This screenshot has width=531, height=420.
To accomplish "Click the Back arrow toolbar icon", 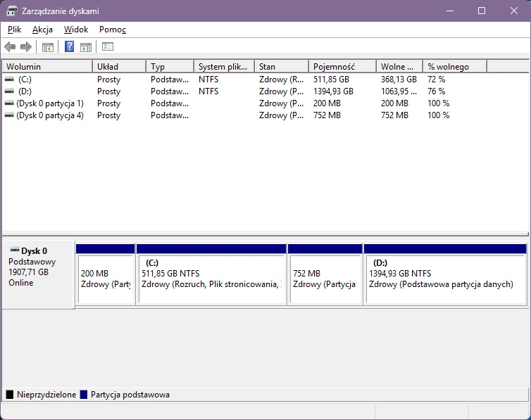I will (x=10, y=47).
